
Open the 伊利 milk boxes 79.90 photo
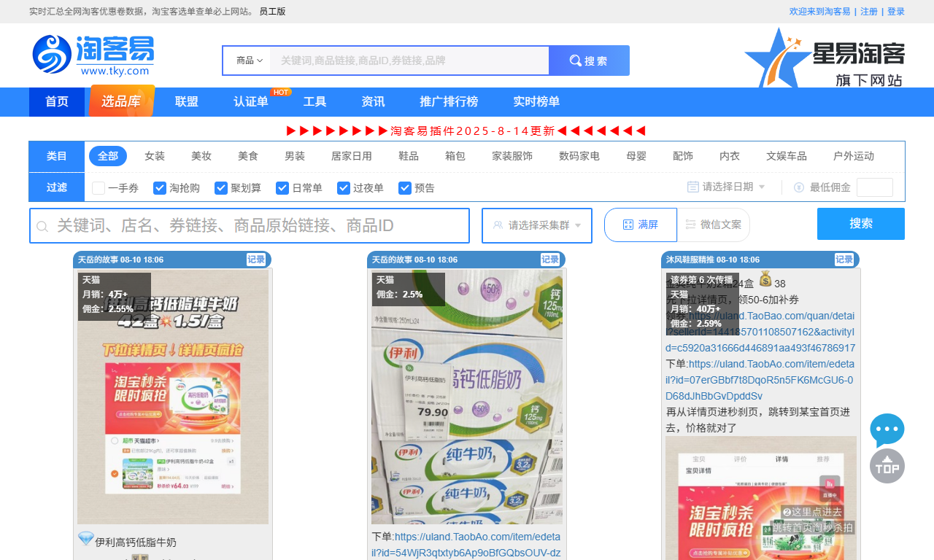[x=467, y=397]
